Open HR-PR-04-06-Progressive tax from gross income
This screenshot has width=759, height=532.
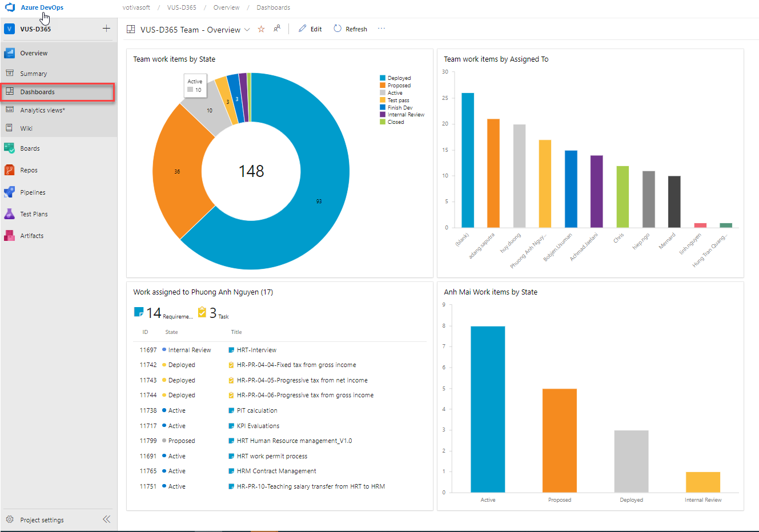coord(305,395)
